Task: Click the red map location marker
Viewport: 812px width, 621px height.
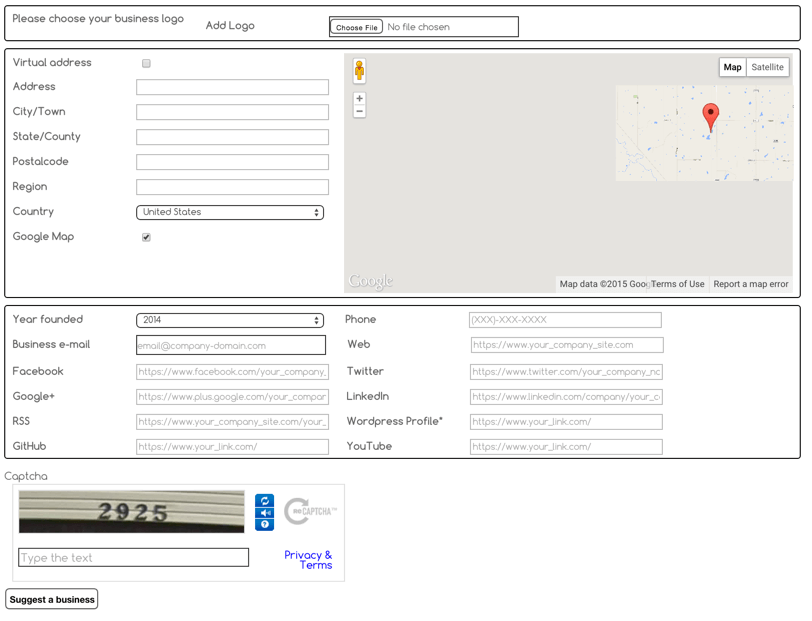Action: (710, 115)
